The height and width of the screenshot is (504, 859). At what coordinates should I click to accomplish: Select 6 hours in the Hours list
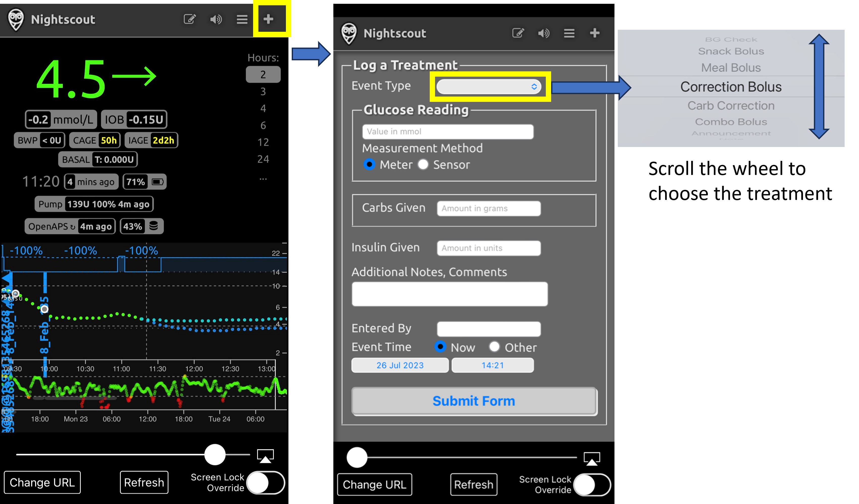[263, 126]
